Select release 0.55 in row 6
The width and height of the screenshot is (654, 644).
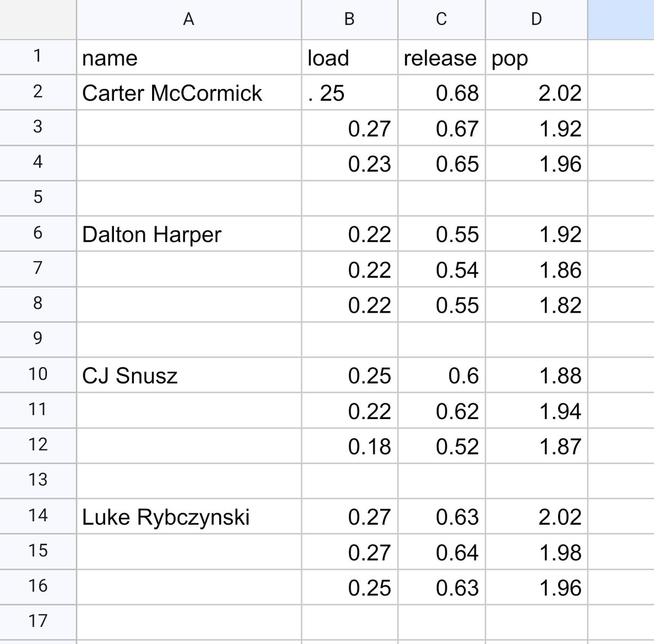click(x=441, y=234)
